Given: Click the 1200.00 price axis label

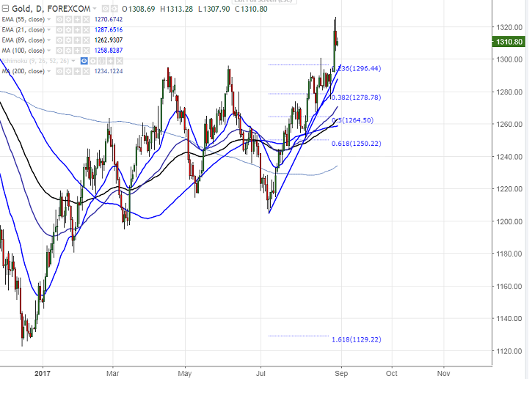Looking at the screenshot, I should click(x=509, y=221).
